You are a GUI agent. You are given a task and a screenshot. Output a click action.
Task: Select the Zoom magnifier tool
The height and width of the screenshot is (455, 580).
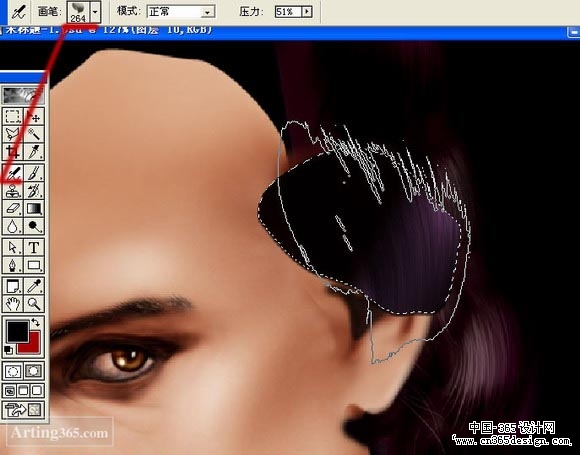coord(34,304)
